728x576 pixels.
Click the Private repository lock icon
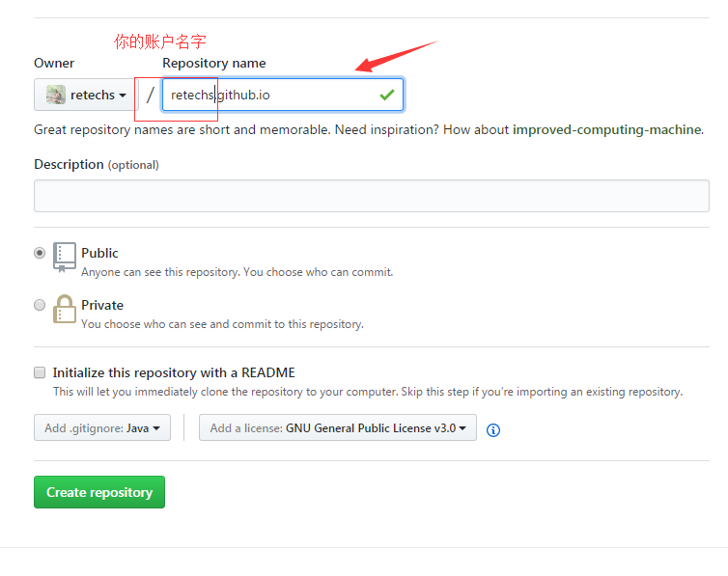(x=65, y=309)
